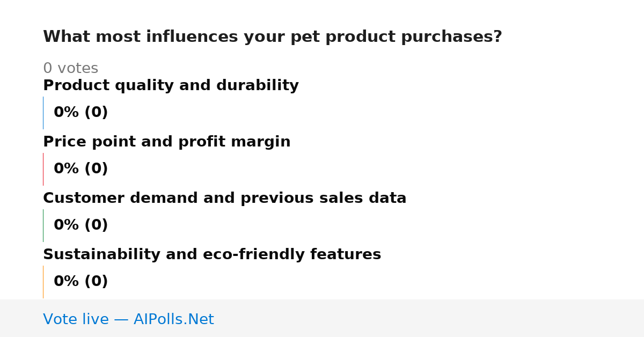Click the 0% (0) result for Sustainability
The image size is (644, 337).
81,282
